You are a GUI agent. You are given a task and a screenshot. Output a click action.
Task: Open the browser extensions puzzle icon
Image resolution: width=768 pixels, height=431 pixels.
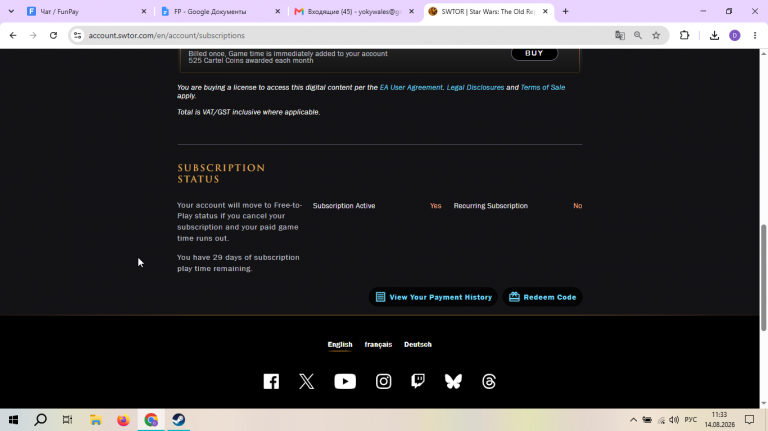point(684,35)
